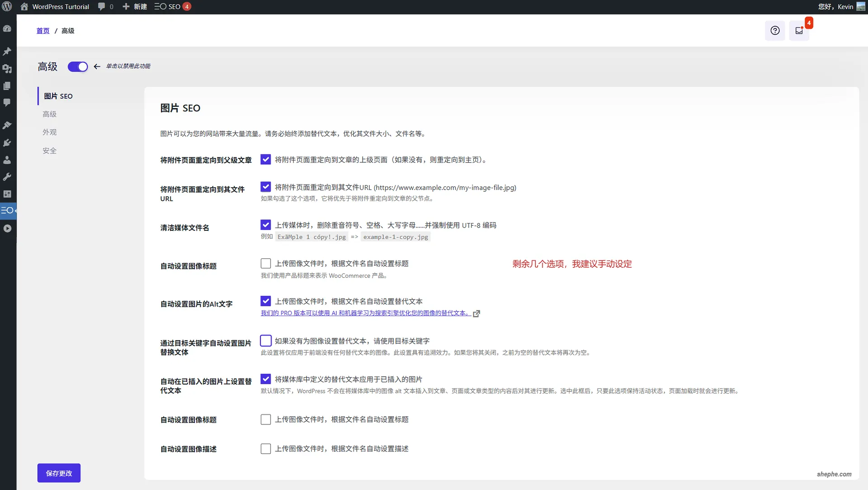Open the Comments bubble icon

(7, 103)
